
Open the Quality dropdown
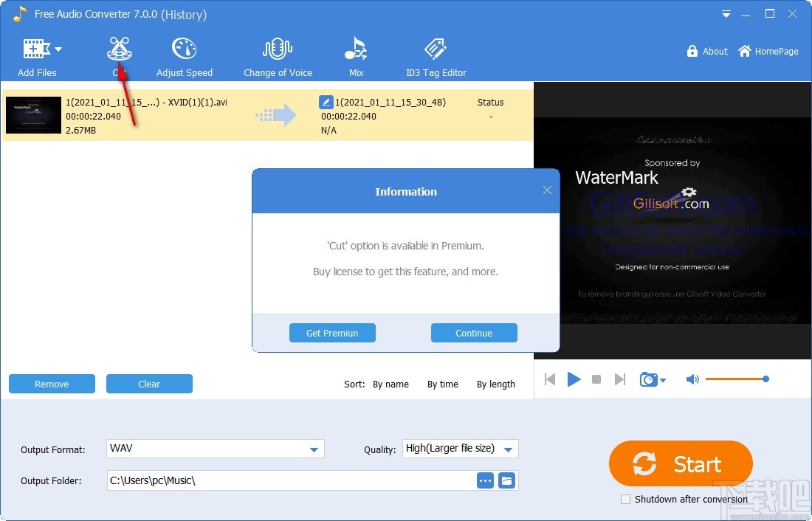509,449
